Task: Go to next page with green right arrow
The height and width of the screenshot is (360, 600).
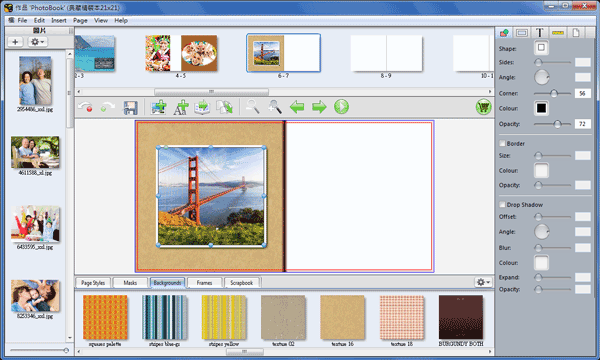Action: point(319,107)
